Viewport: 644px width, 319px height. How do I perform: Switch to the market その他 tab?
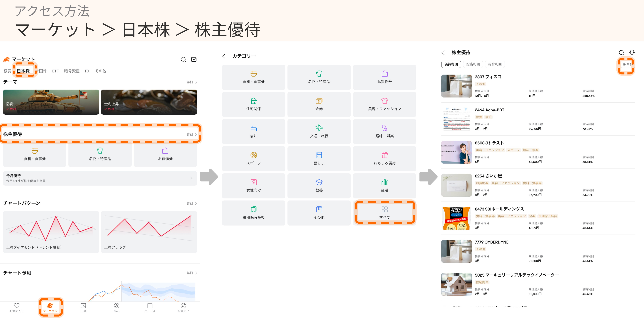(101, 71)
